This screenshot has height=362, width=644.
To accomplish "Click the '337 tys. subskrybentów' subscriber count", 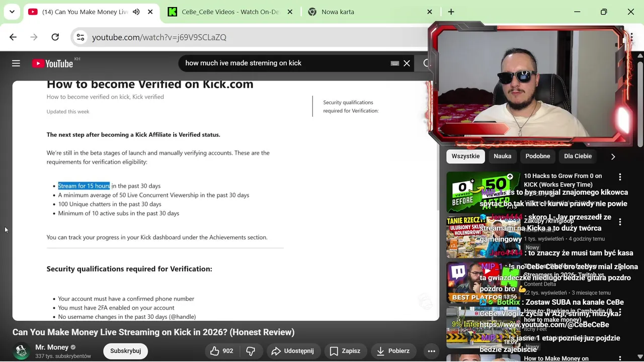I will click(x=63, y=356).
